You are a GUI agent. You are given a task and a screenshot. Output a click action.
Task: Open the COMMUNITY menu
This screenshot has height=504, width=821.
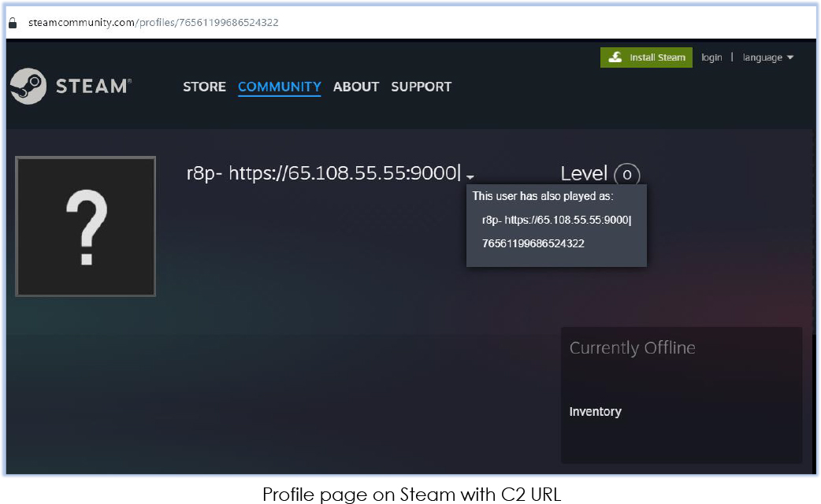point(280,87)
